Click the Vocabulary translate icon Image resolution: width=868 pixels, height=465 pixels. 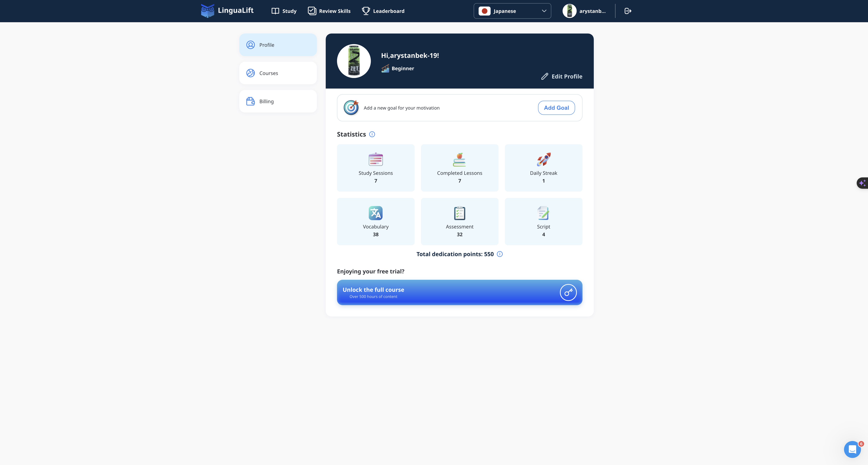(x=375, y=213)
